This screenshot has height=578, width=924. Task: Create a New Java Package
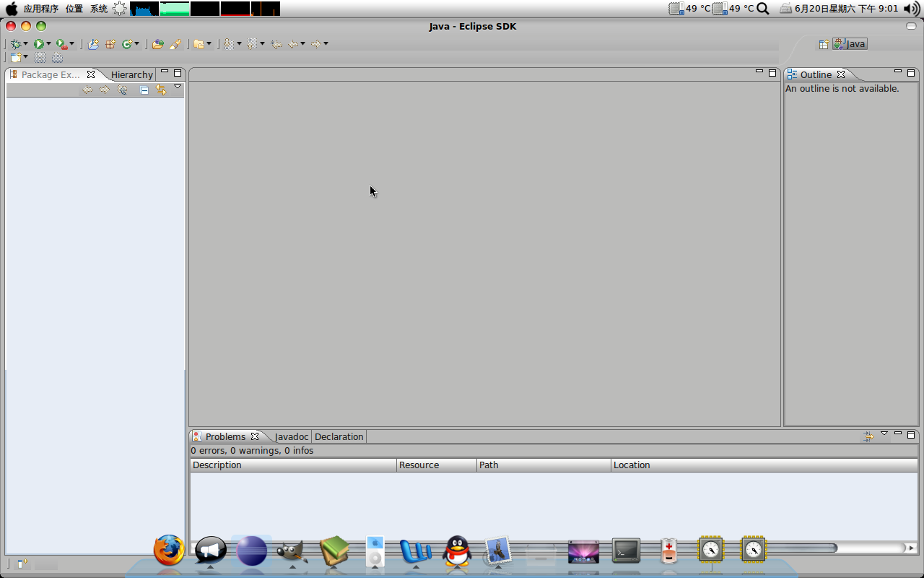coord(110,44)
